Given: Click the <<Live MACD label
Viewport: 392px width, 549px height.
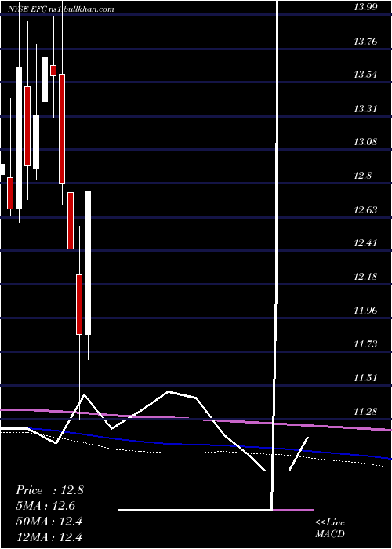Looking at the screenshot, I should [330, 528].
